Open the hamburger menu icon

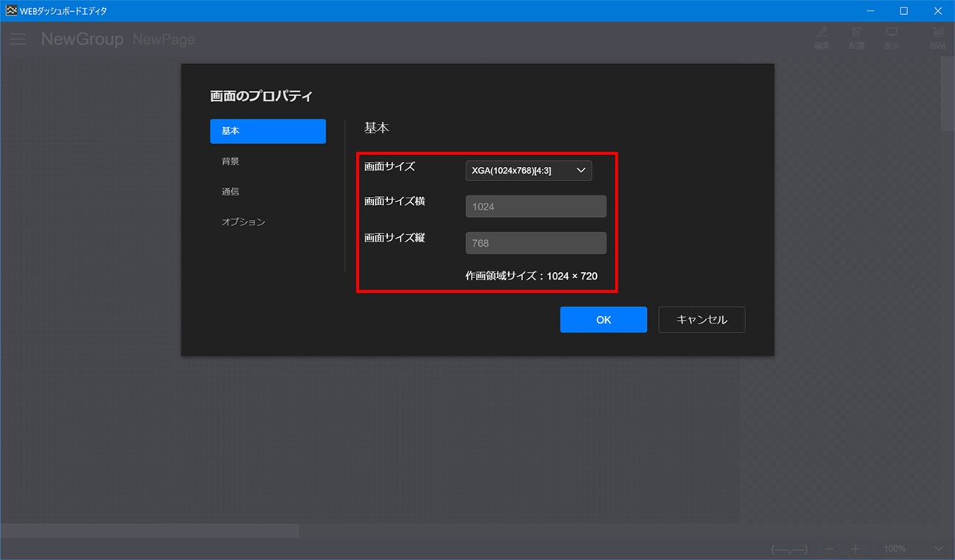18,40
